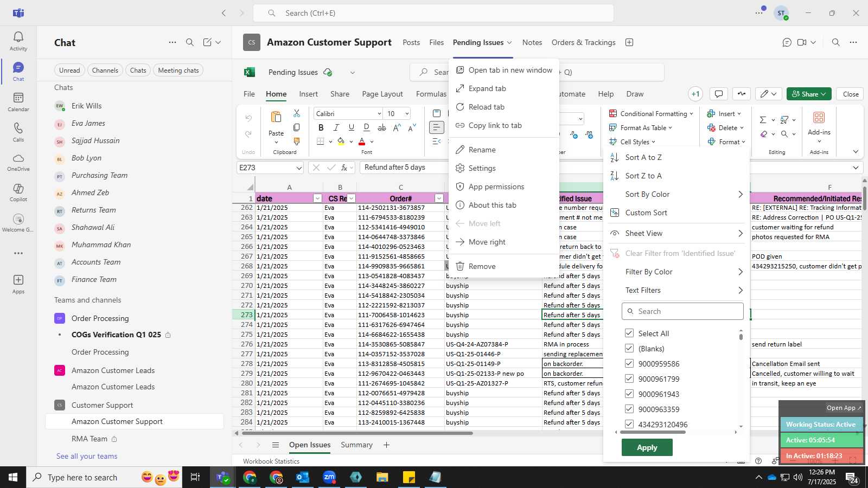Image resolution: width=868 pixels, height=488 pixels.
Task: Uncheck the 434293120496 filter checkbox
Action: click(629, 424)
